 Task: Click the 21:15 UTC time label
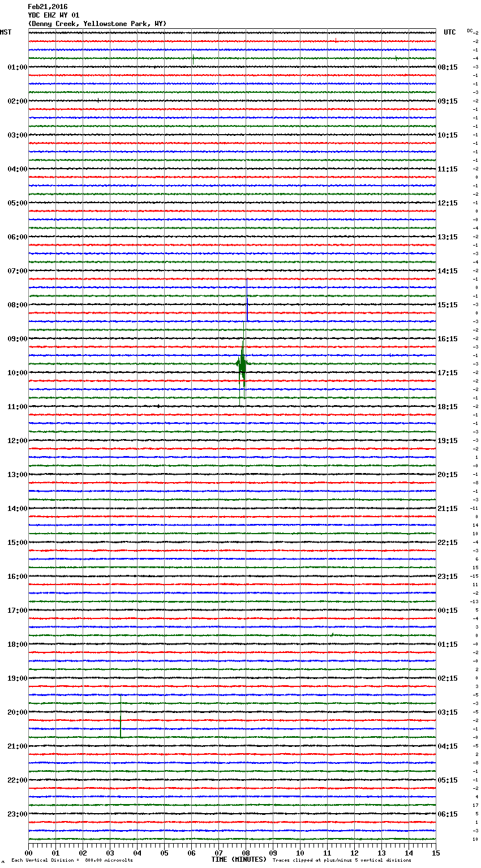[448, 509]
